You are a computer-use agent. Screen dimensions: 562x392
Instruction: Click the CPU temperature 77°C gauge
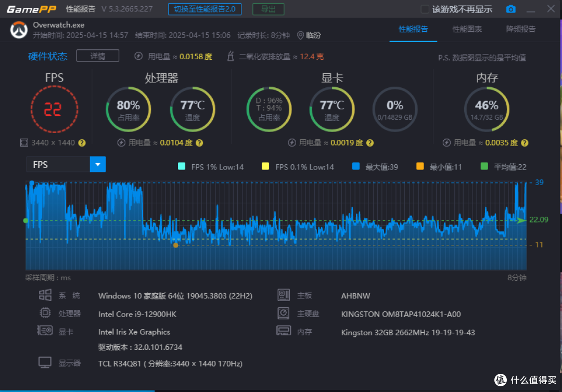click(x=193, y=109)
